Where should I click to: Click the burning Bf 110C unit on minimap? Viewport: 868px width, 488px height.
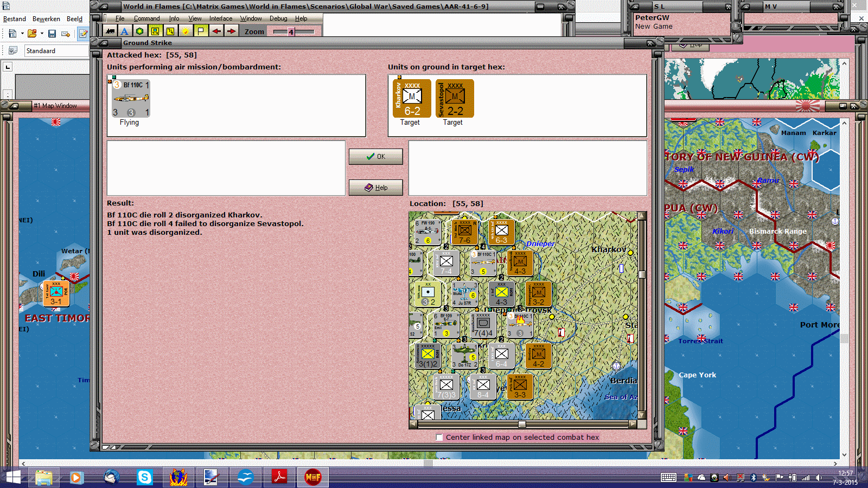tap(520, 325)
